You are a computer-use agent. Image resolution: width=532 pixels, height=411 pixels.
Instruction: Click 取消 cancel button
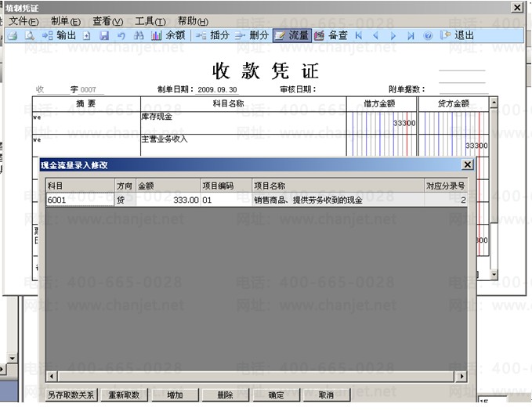pyautogui.click(x=327, y=395)
